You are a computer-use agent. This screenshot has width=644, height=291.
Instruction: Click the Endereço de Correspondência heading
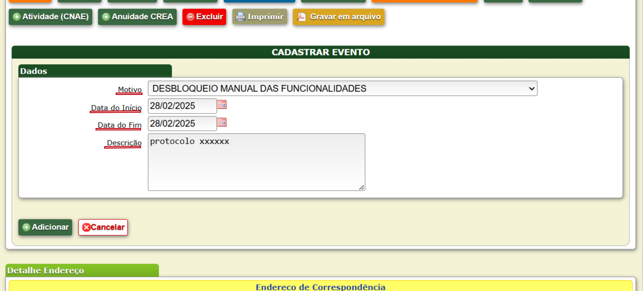[320, 287]
